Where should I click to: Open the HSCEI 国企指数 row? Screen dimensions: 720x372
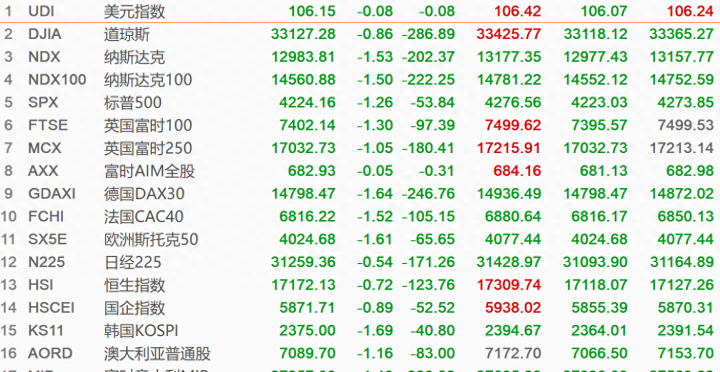360,308
